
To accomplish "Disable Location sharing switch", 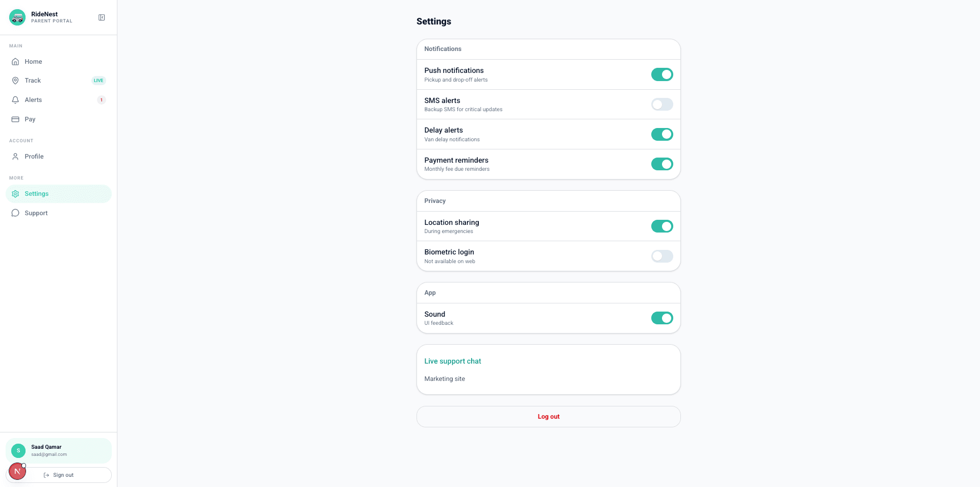I will tap(662, 226).
